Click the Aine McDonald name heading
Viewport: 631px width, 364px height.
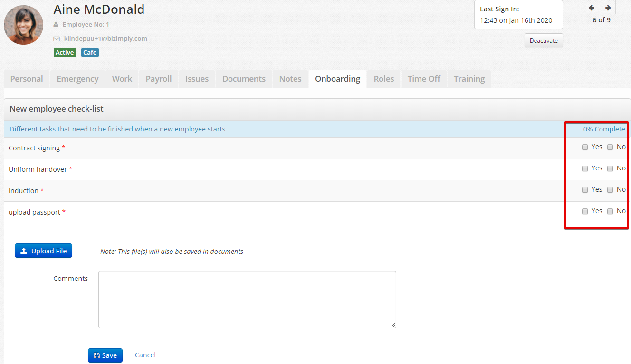pyautogui.click(x=99, y=9)
